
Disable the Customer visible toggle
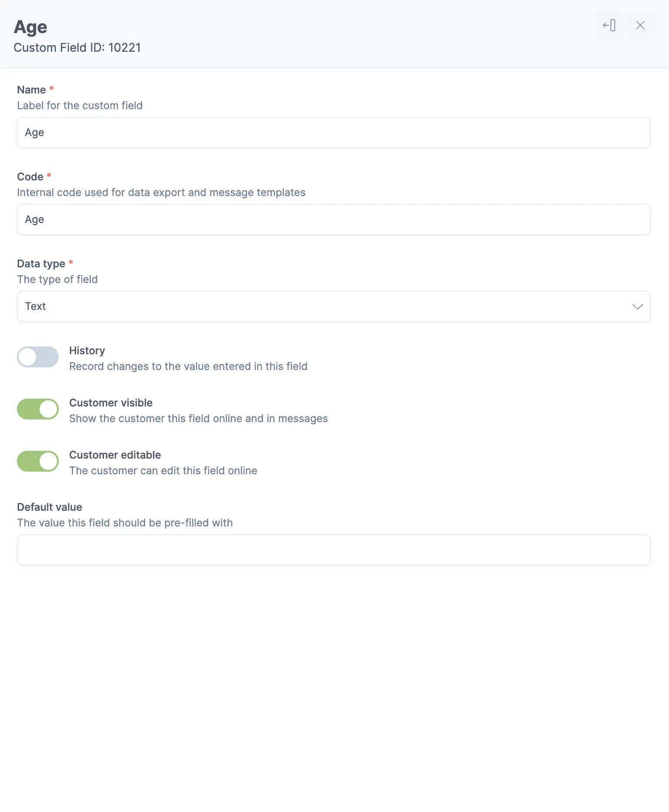pyautogui.click(x=38, y=409)
